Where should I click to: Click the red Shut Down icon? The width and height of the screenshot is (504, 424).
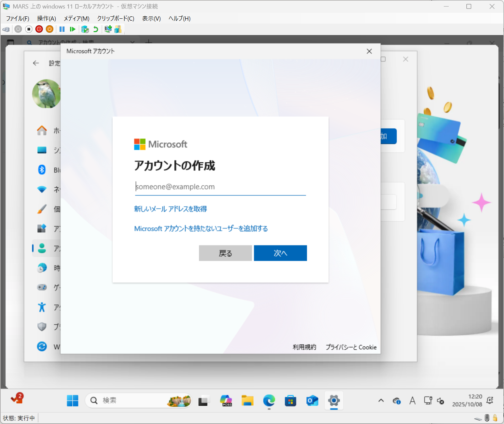click(39, 29)
